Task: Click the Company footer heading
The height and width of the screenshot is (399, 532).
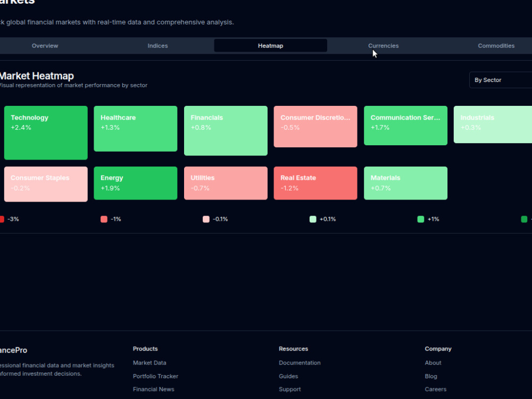Action: click(x=438, y=349)
